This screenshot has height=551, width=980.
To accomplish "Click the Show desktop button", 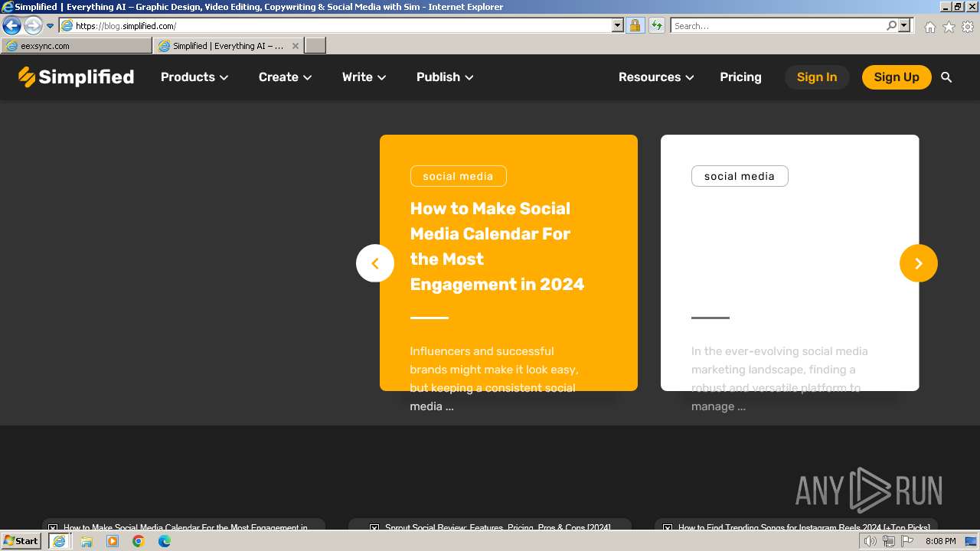I will click(972, 541).
